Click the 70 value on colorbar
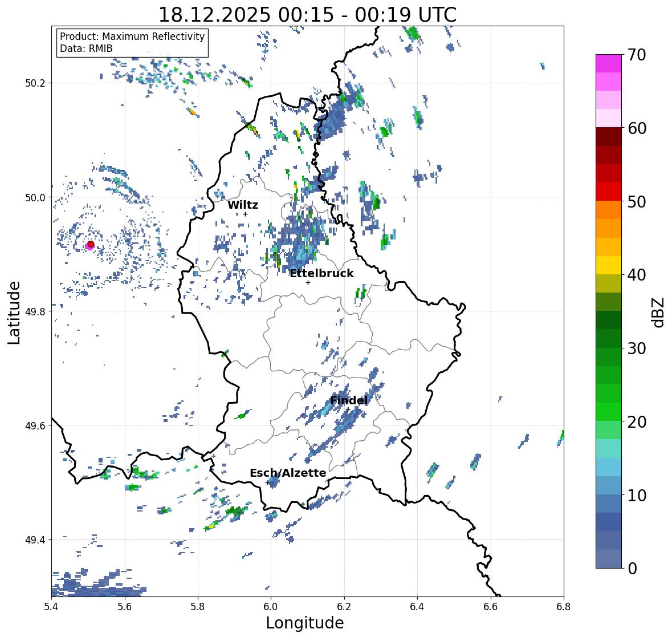672x637 pixels. coord(637,55)
